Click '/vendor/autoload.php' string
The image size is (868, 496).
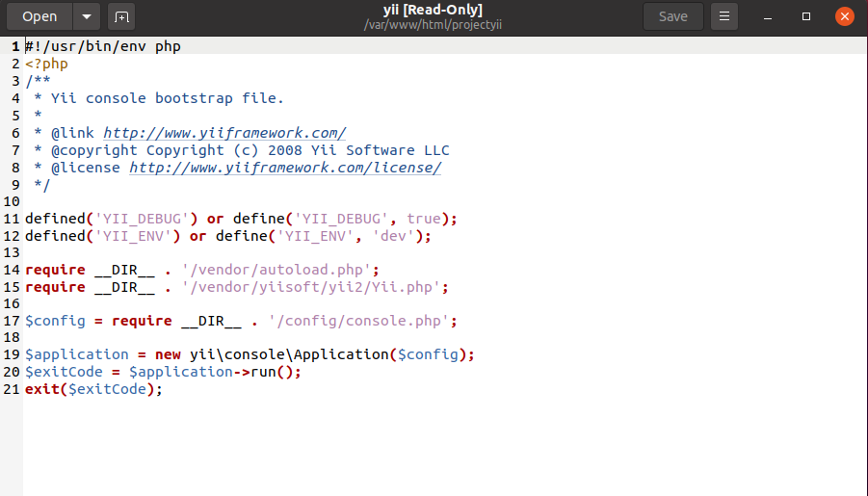[276, 270]
